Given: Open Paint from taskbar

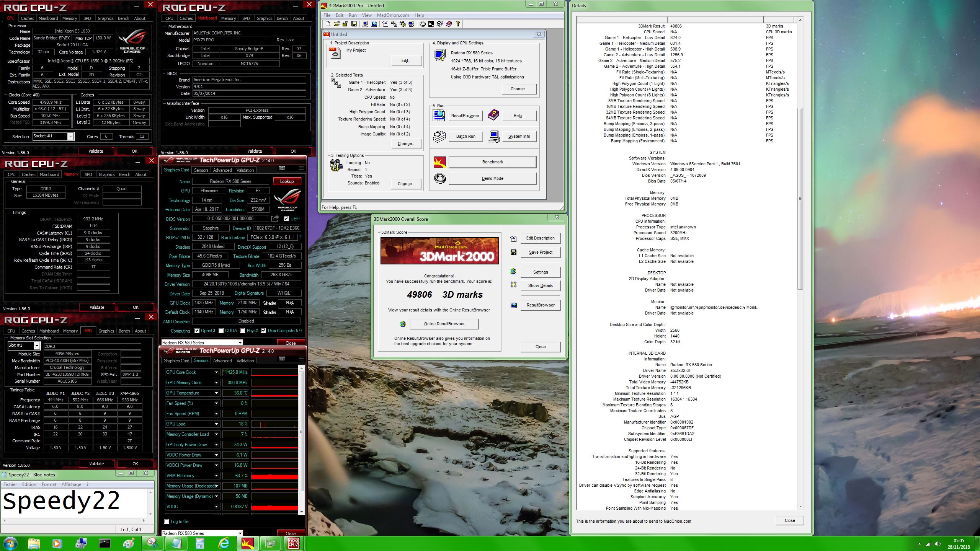Looking at the screenshot, I should pos(129,543).
